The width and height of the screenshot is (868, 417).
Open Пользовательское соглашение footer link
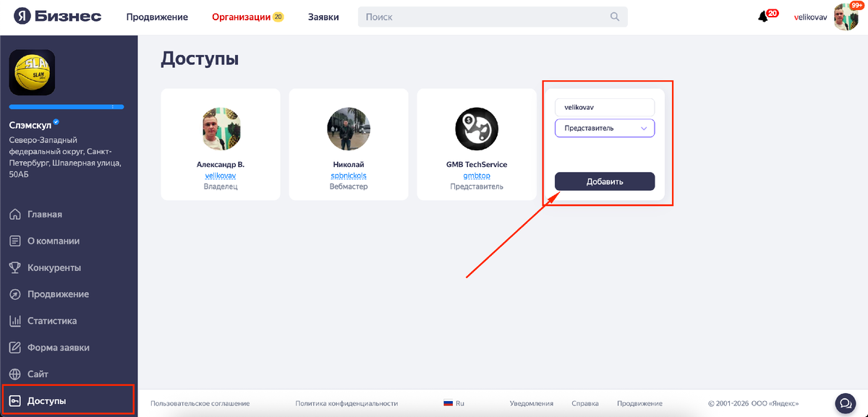click(x=200, y=404)
